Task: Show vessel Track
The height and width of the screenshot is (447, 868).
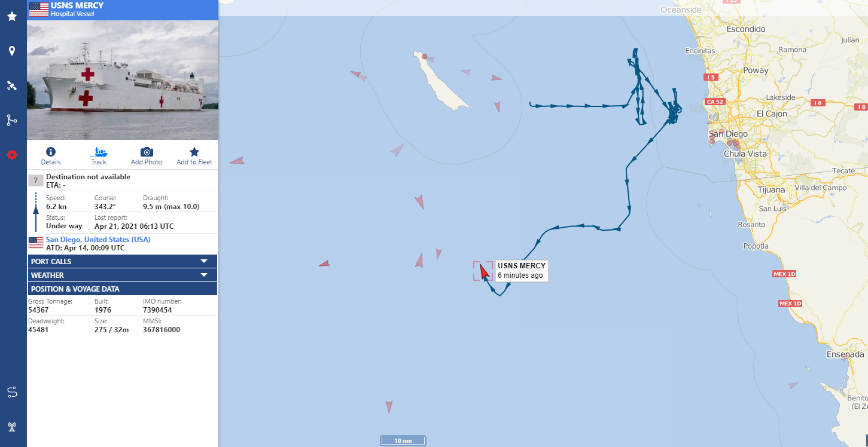Action: coord(99,152)
